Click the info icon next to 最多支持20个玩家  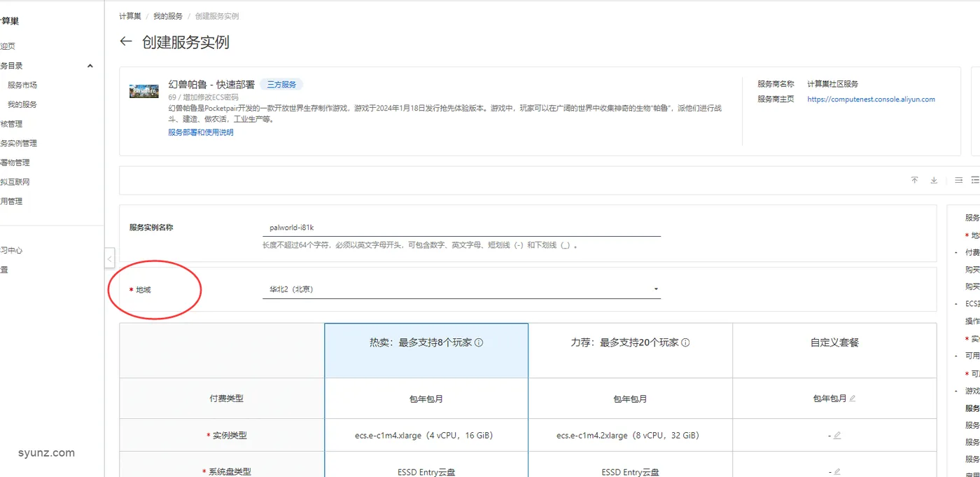pos(685,343)
